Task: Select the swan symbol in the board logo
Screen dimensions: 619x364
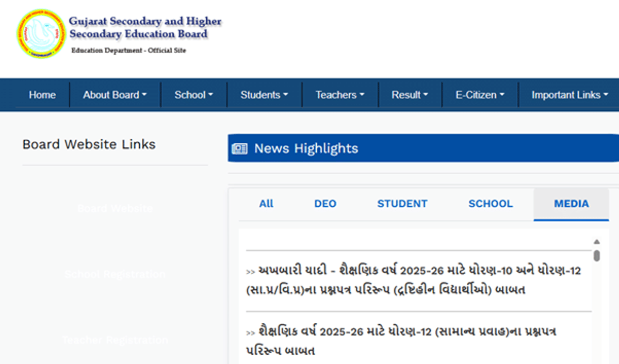Action: (x=41, y=32)
